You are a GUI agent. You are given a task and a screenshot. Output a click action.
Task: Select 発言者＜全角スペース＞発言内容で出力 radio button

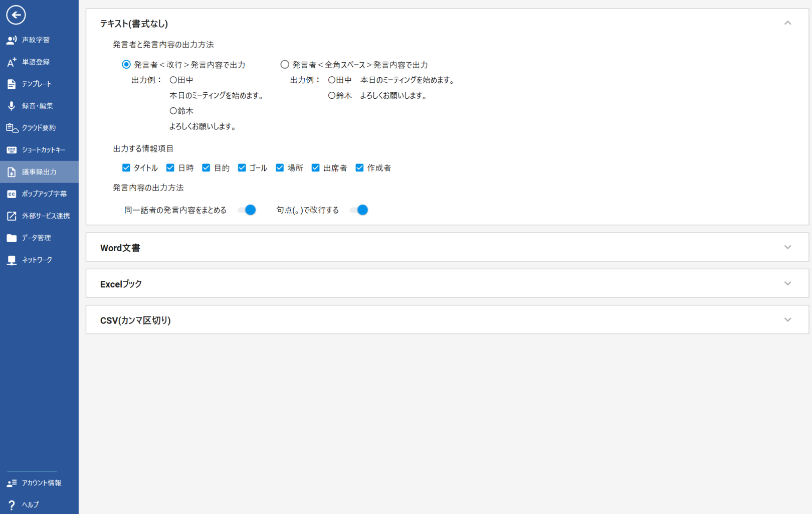click(x=285, y=65)
